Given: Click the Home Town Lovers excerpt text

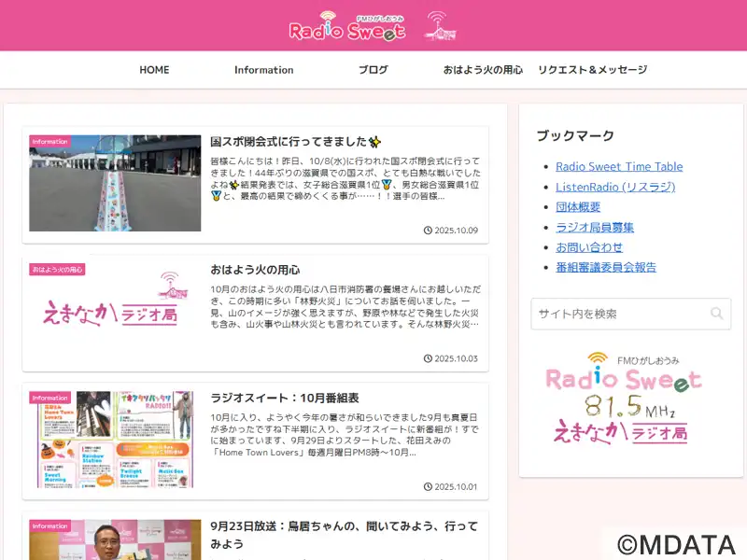Looking at the screenshot, I should pyautogui.click(x=344, y=435).
